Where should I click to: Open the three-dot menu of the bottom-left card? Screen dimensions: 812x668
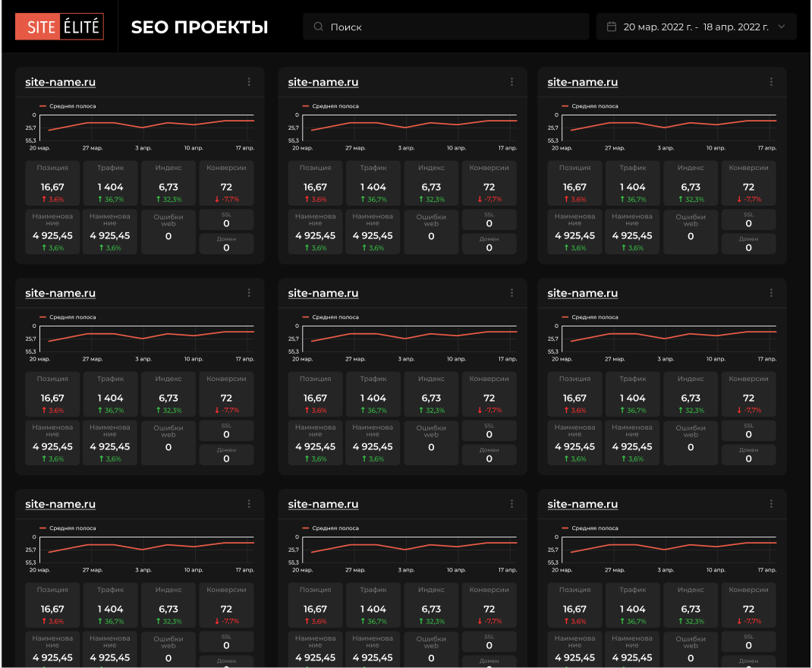(249, 504)
